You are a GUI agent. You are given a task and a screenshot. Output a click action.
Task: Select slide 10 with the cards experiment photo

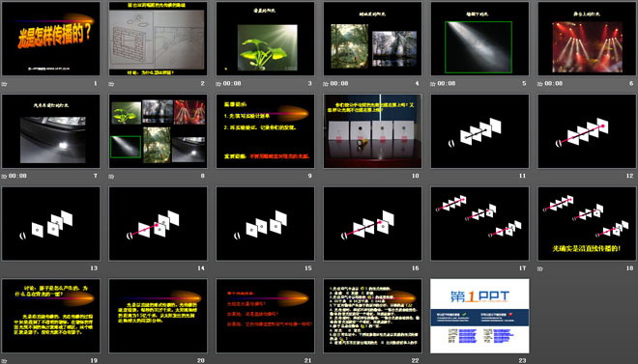[372, 131]
